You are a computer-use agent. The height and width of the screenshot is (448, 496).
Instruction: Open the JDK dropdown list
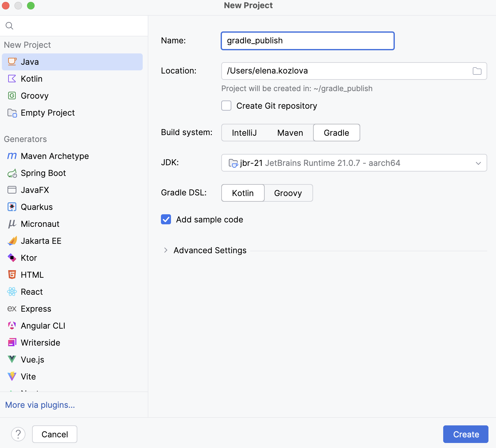354,163
